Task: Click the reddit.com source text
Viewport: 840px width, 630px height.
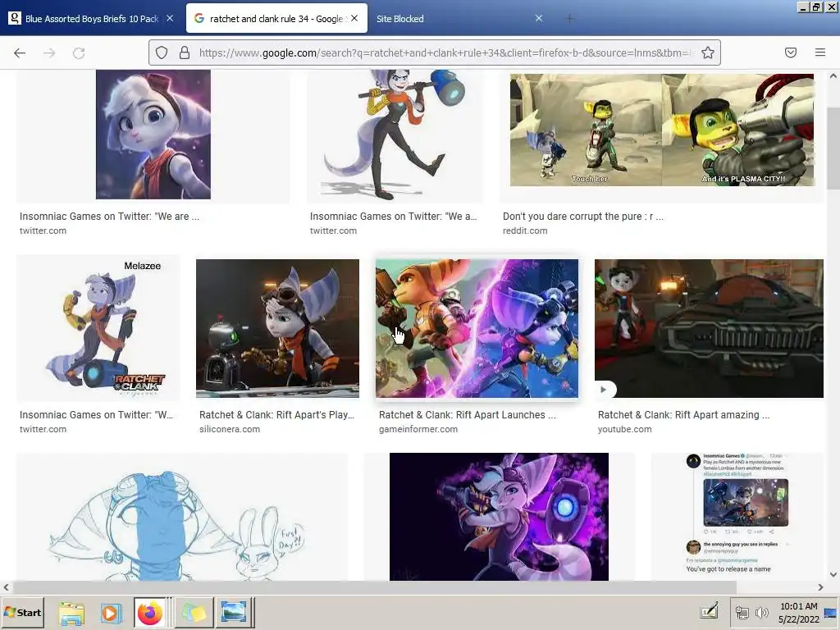Action: 525,231
